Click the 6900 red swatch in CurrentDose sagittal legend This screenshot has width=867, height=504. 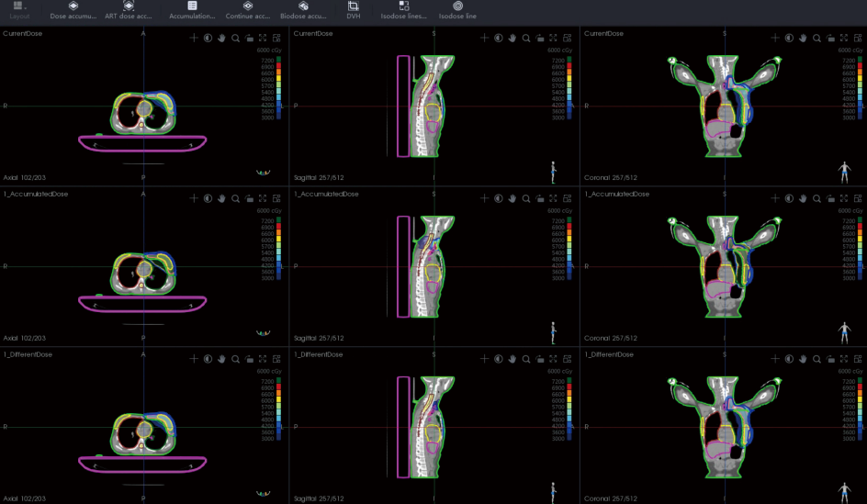(569, 66)
